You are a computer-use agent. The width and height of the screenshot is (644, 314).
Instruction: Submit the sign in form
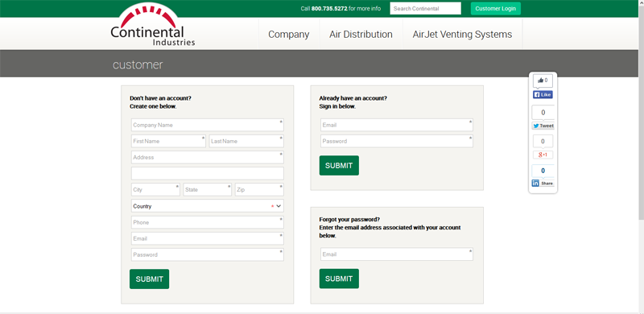[339, 166]
